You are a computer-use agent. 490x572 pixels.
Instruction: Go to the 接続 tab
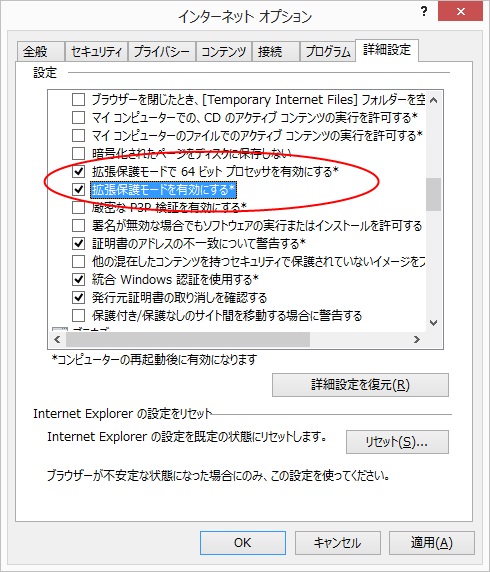pos(276,51)
